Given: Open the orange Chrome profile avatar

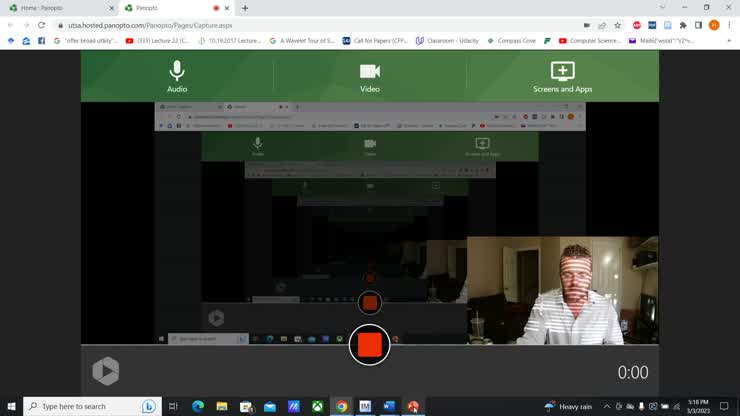Looking at the screenshot, I should tap(714, 25).
